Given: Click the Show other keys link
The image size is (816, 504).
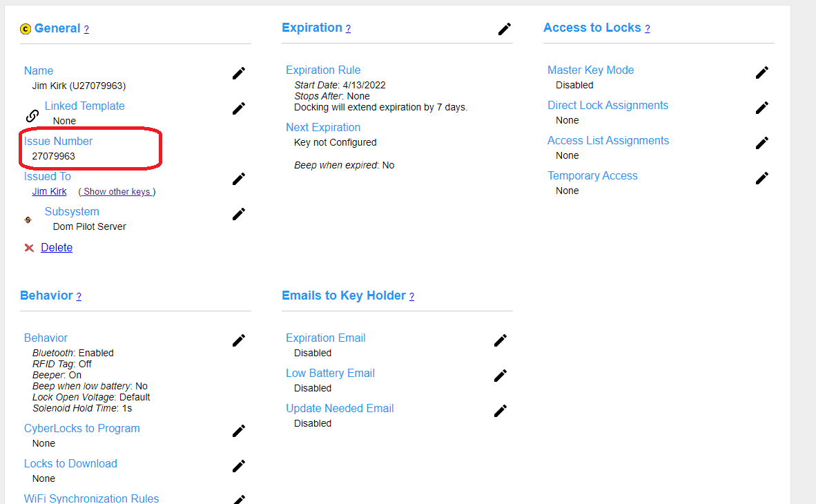Looking at the screenshot, I should click(x=117, y=192).
